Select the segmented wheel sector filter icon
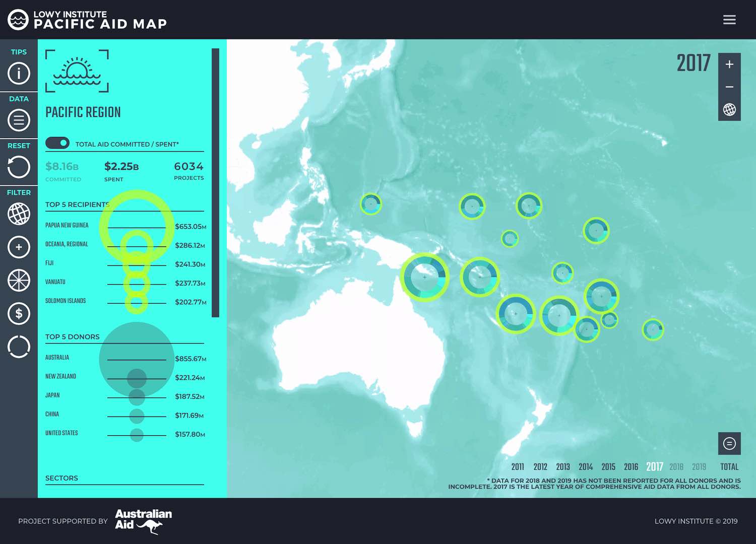The image size is (756, 544). [x=19, y=281]
